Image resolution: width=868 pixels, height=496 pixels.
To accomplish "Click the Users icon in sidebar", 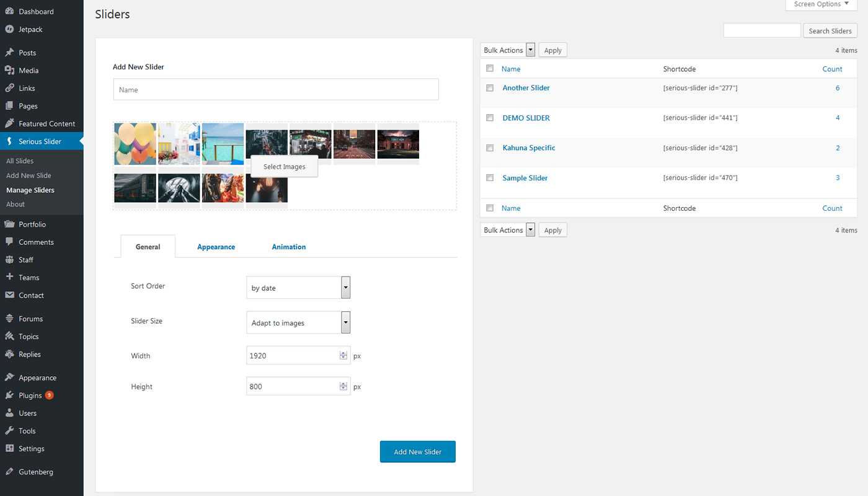I will pos(9,413).
